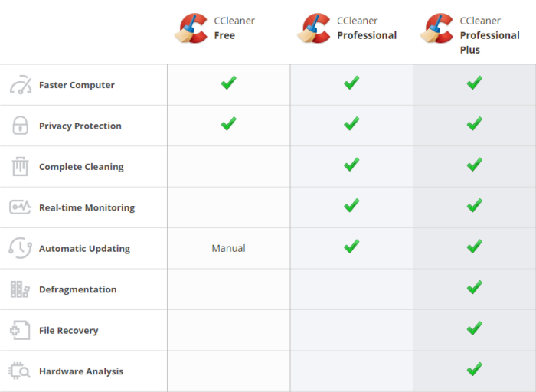Image resolution: width=536 pixels, height=392 pixels.
Task: Click the Defragmentation blocks icon
Action: (20, 289)
